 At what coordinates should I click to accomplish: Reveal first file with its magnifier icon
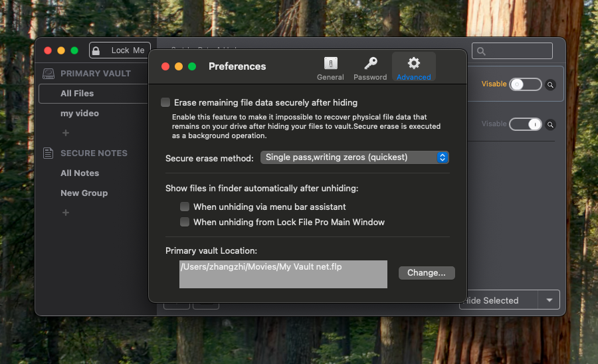click(x=550, y=84)
